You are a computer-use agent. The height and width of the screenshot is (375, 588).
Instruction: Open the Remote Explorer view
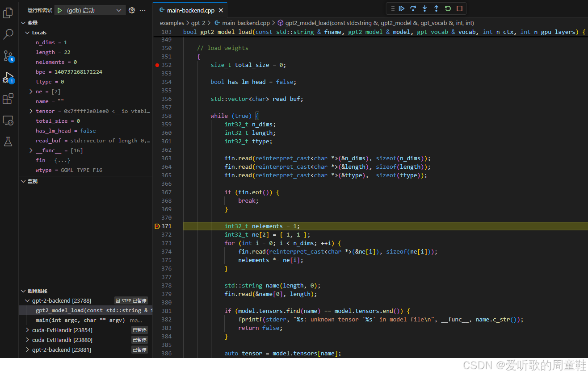coord(8,120)
